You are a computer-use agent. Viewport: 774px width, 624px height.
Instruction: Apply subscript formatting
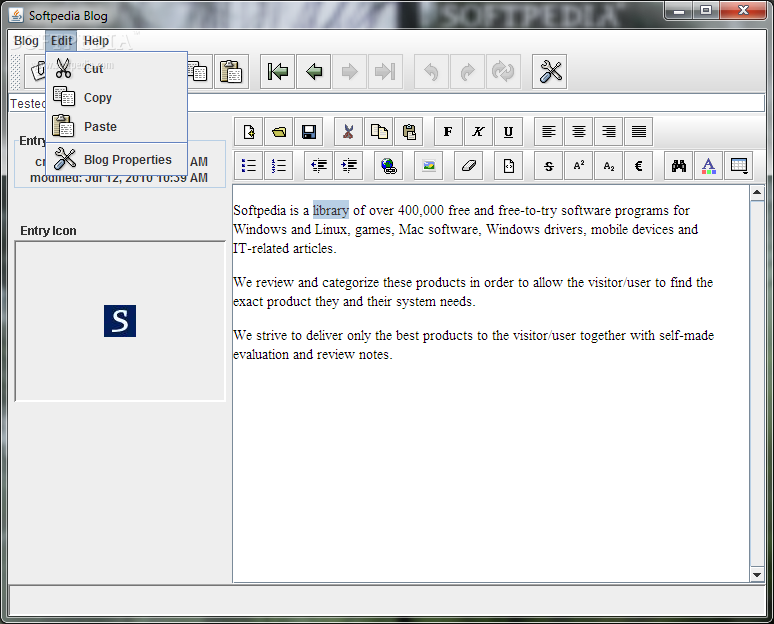(609, 166)
